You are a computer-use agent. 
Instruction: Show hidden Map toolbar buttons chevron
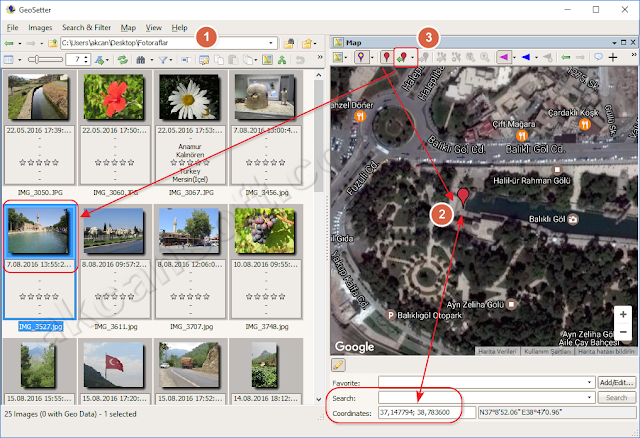634,55
